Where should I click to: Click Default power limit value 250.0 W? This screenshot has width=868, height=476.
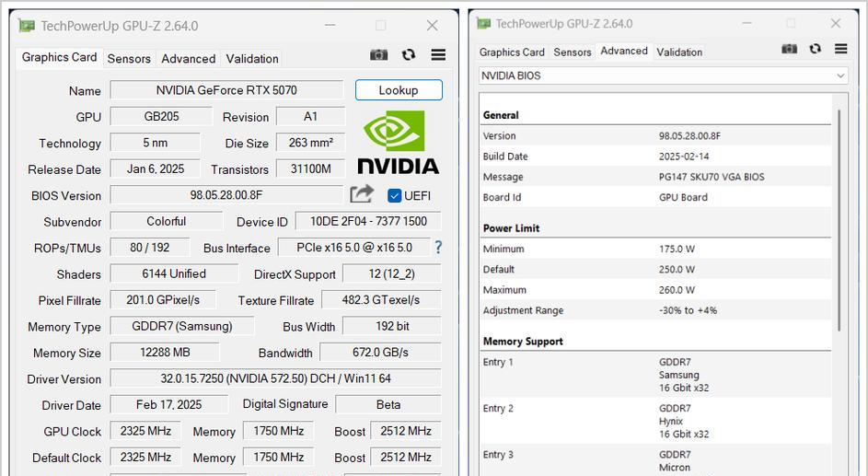(x=677, y=269)
